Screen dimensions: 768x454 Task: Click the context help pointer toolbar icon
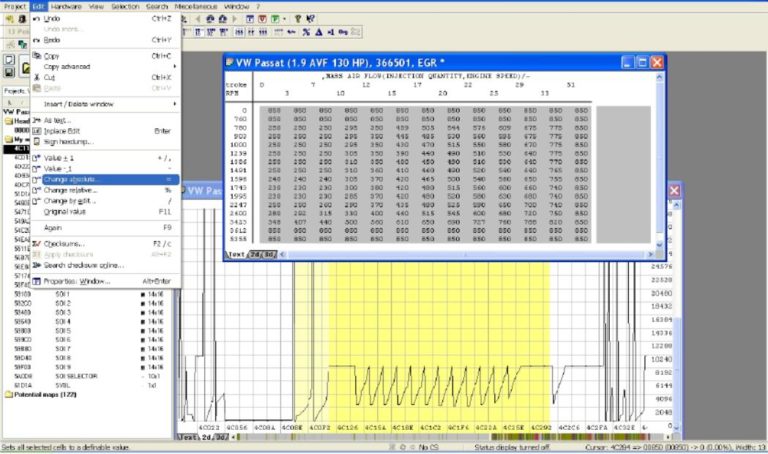tap(310, 19)
